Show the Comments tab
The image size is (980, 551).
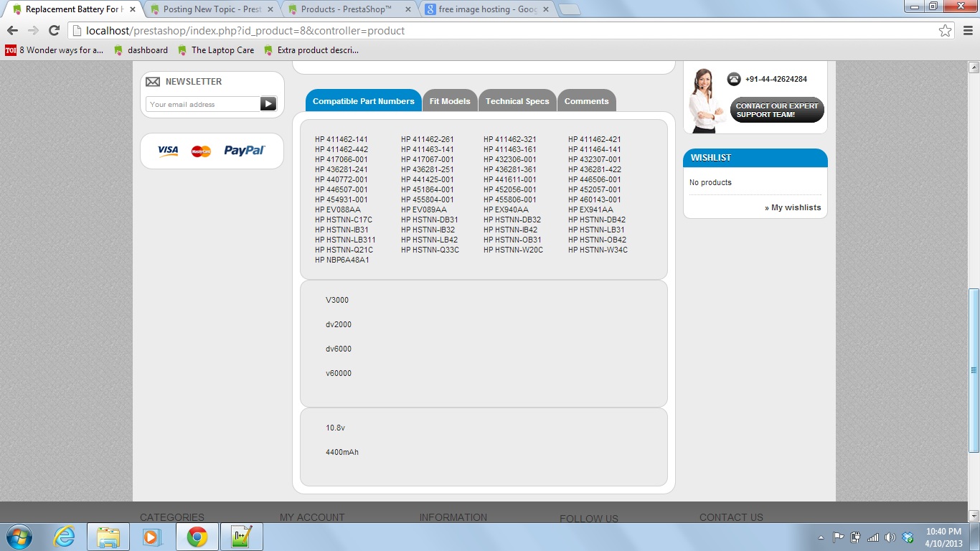pyautogui.click(x=586, y=100)
